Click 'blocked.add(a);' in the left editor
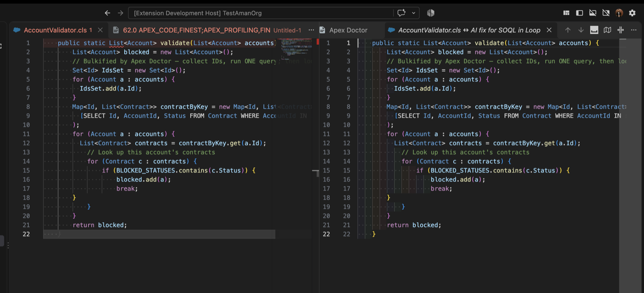 [x=144, y=180]
